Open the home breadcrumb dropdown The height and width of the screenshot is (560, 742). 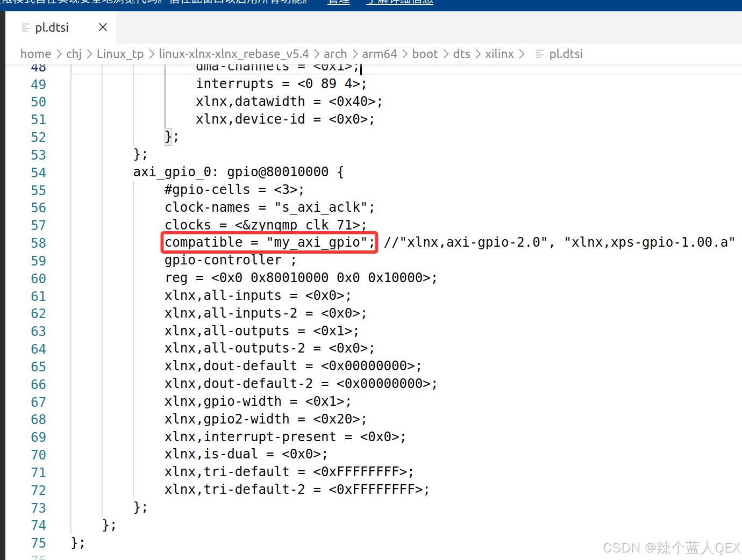[35, 54]
